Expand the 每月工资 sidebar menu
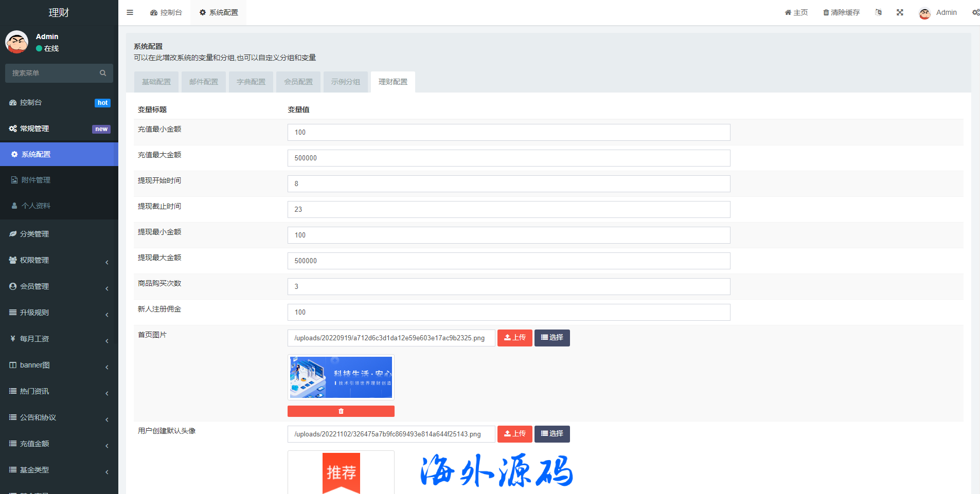This screenshot has width=980, height=494. [x=59, y=339]
